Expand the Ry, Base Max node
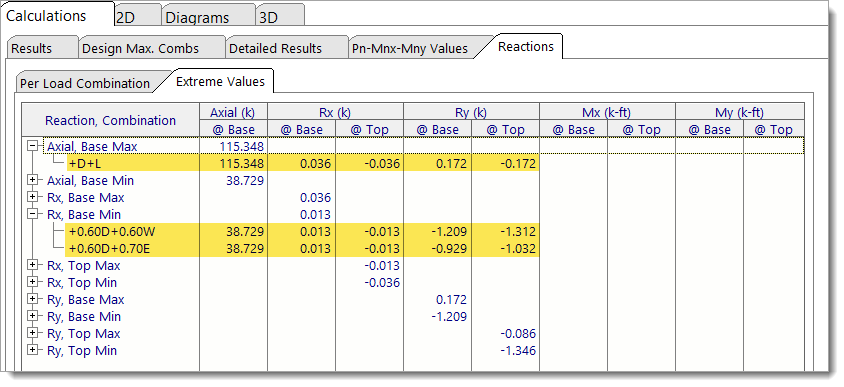This screenshot has width=844, height=387. click(x=33, y=299)
